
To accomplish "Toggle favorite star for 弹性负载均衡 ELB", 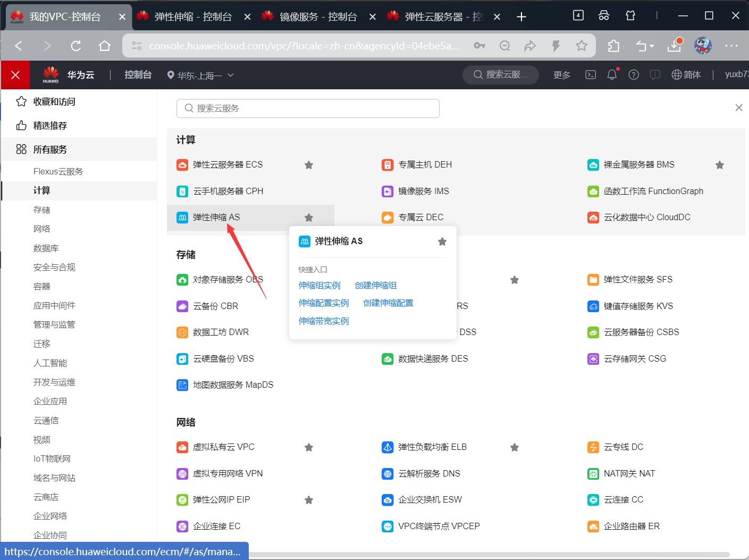I will 515,447.
